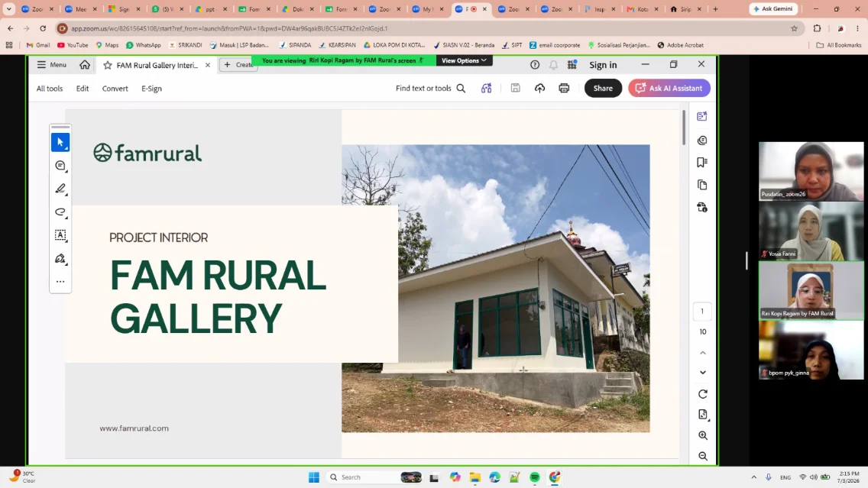Click the Chrome address bar URL
Viewport: 868px width, 488px height.
coord(229,28)
